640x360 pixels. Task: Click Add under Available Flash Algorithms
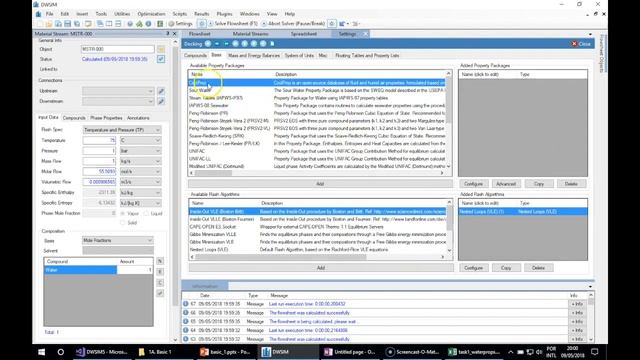click(x=321, y=268)
